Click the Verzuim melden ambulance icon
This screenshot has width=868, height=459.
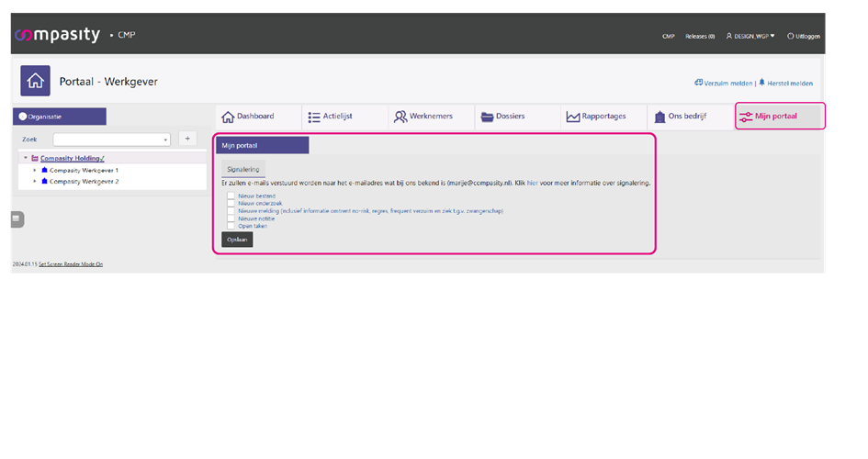pyautogui.click(x=699, y=83)
